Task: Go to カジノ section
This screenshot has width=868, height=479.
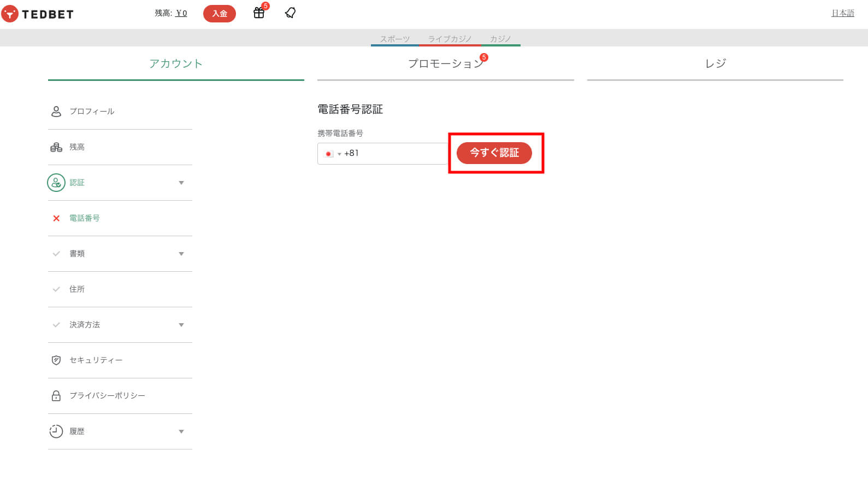Action: (500, 39)
